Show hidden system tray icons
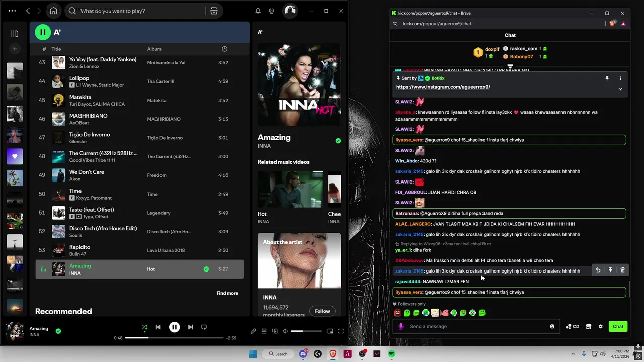Viewport: 644px width, 362px height. point(573,354)
